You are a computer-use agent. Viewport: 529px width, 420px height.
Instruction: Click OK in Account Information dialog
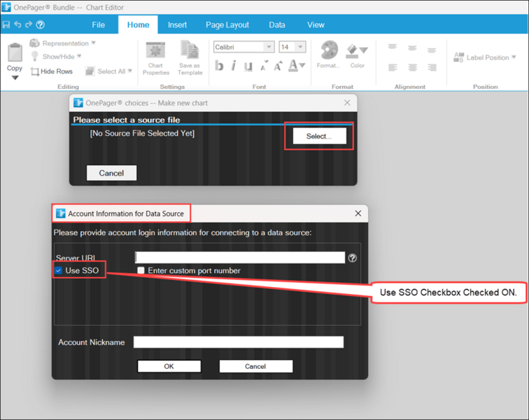point(169,366)
